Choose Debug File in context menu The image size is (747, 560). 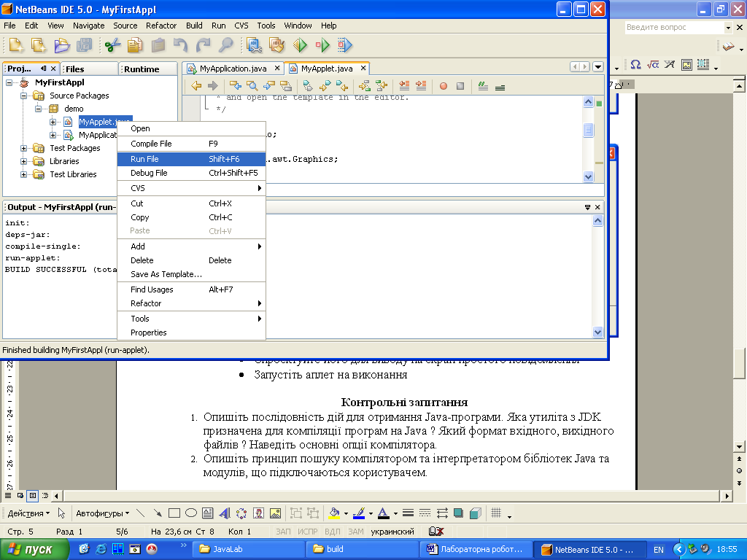[191, 173]
